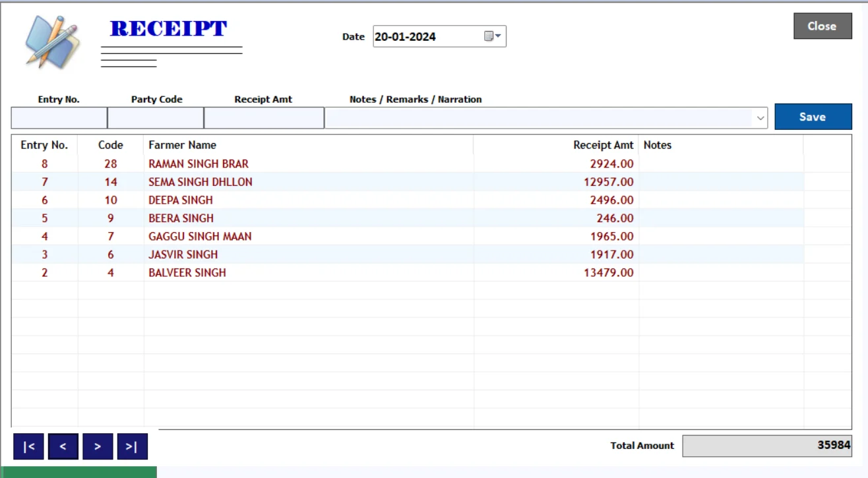Select the RAMAN SINGH BRAR row
The width and height of the screenshot is (868, 478).
click(x=408, y=164)
